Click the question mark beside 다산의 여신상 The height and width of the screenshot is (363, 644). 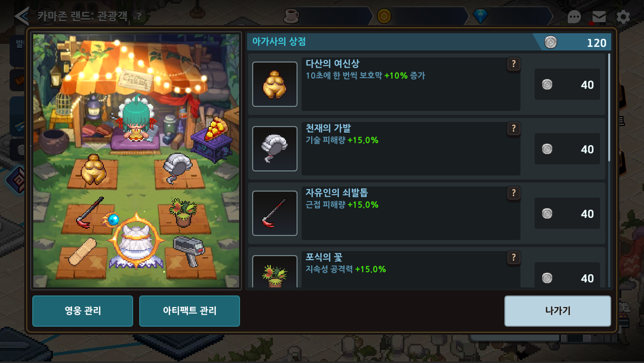tap(513, 64)
